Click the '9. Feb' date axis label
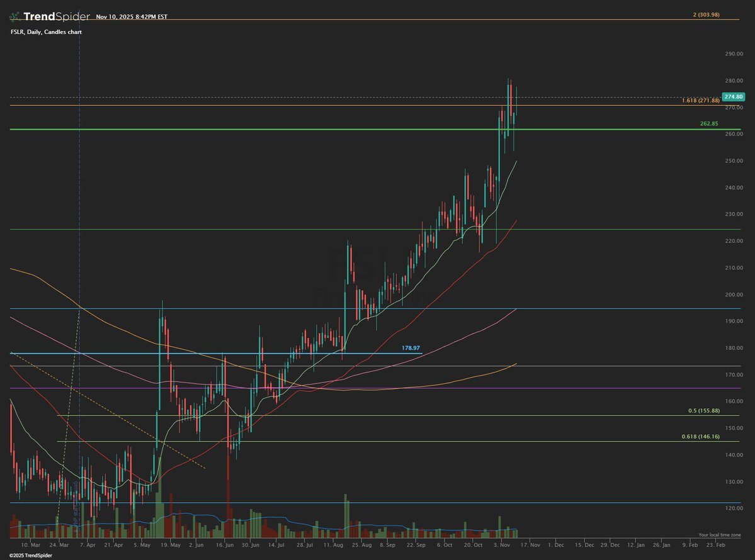 click(x=690, y=545)
